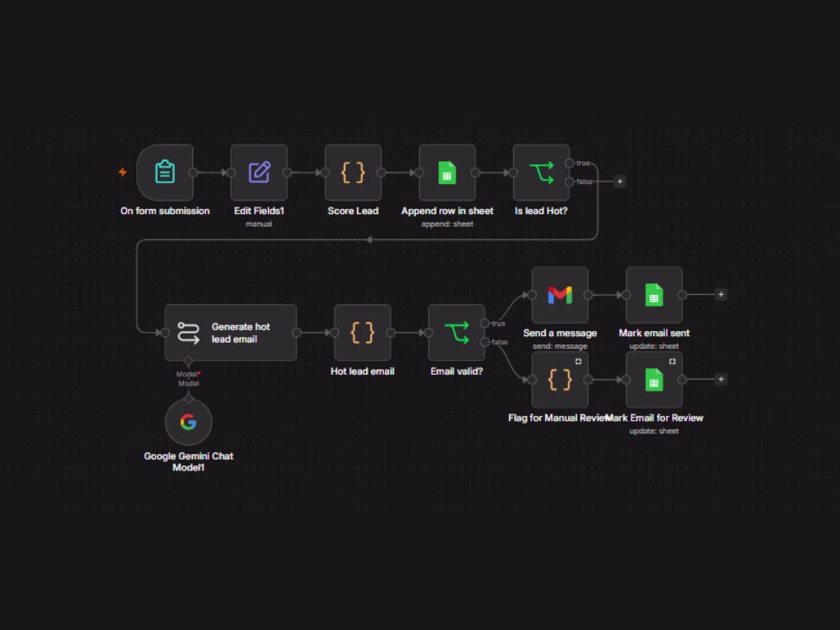Viewport: 840px width, 630px height.
Task: Click the "Edit Fields1" node label
Action: tap(259, 211)
